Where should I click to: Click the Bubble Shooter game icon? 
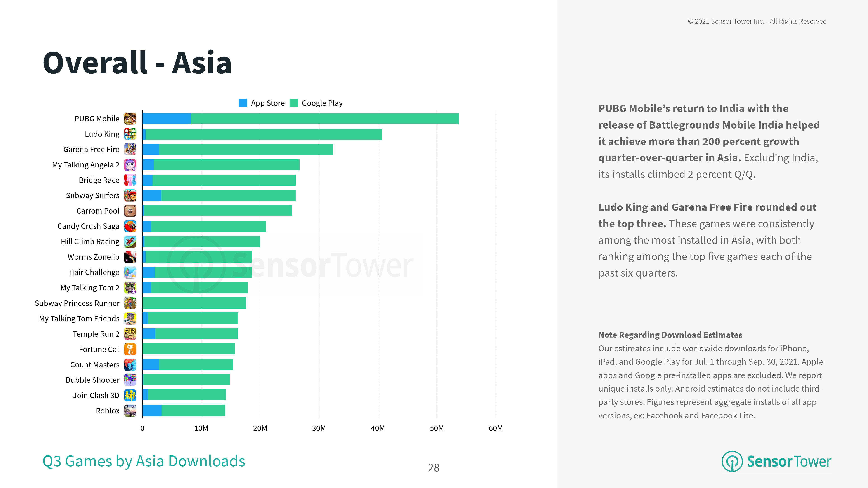tap(130, 380)
